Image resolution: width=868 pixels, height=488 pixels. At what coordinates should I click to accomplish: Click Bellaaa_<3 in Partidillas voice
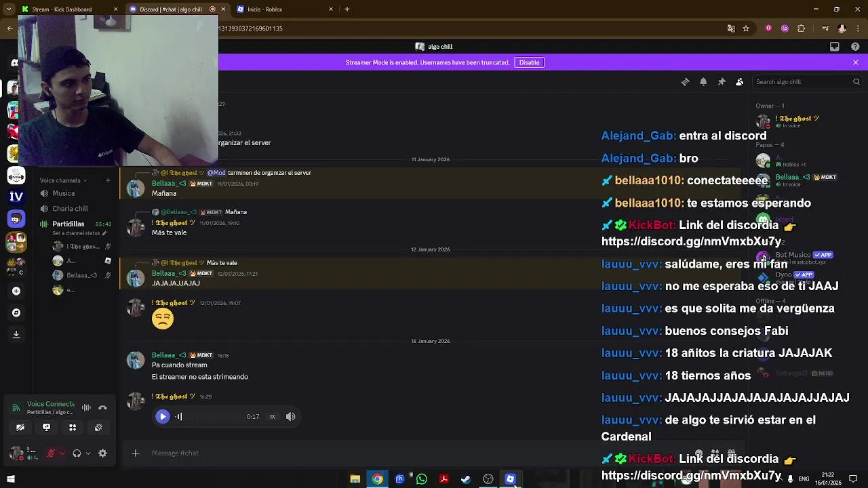tap(81, 275)
